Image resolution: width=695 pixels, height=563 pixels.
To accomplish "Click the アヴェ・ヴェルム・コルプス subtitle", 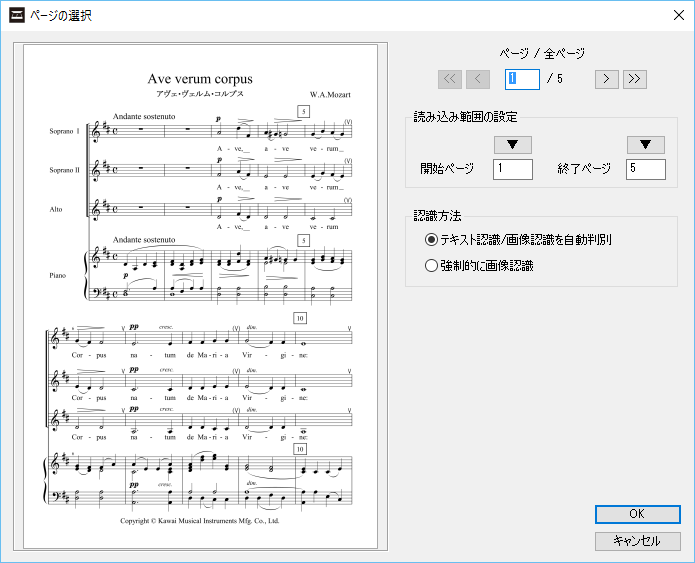I will pyautogui.click(x=200, y=94).
